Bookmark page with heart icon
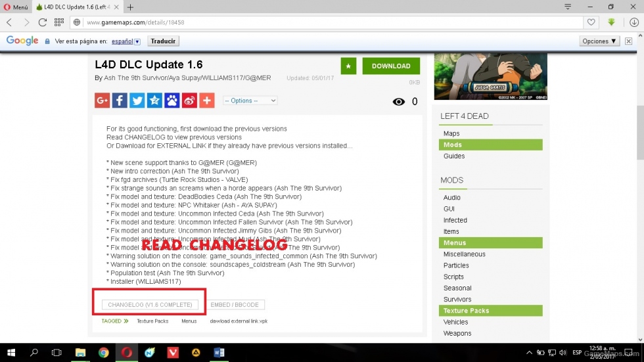The image size is (644, 362). click(x=591, y=22)
